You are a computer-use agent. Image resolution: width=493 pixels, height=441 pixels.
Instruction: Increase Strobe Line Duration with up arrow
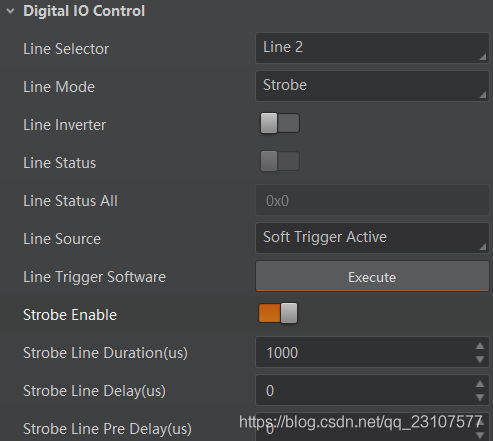480,346
